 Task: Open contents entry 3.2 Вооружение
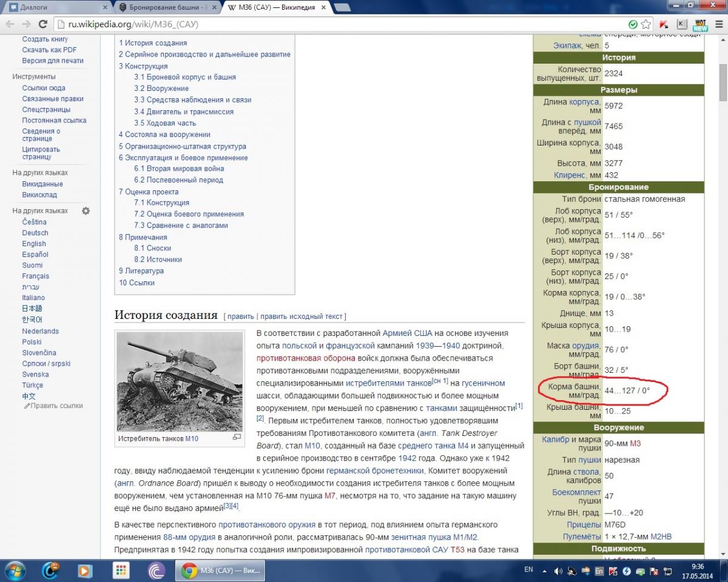pos(161,89)
